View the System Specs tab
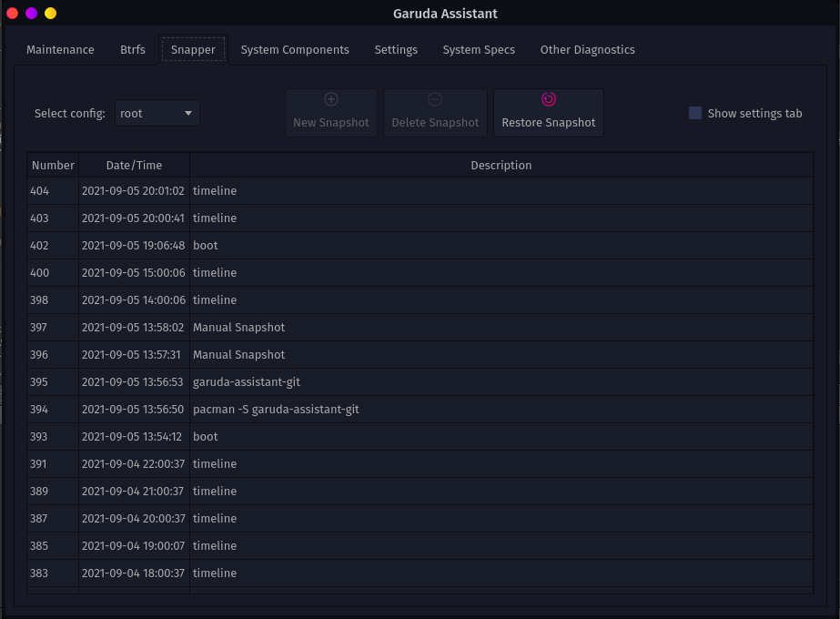The image size is (840, 619). [479, 50]
